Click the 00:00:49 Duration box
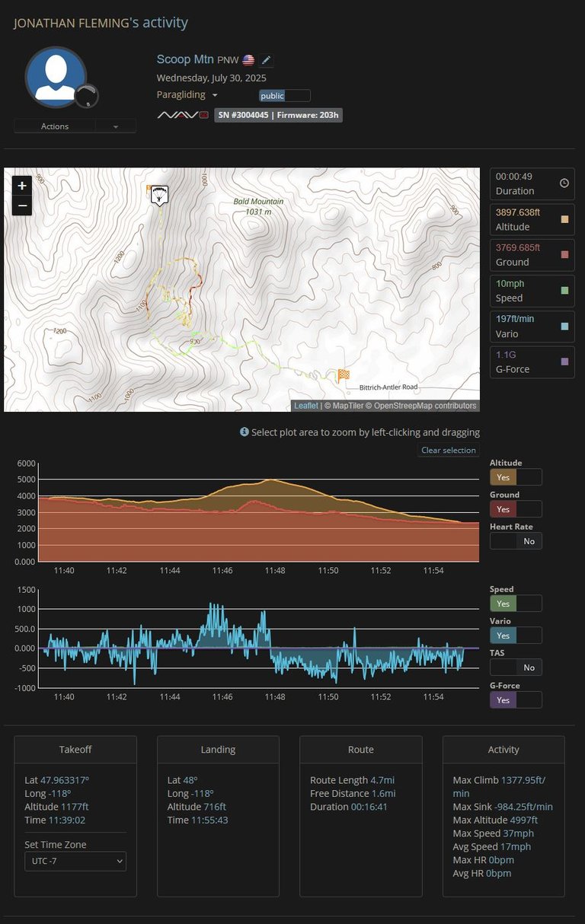This screenshot has height=924, width=585. coord(532,183)
